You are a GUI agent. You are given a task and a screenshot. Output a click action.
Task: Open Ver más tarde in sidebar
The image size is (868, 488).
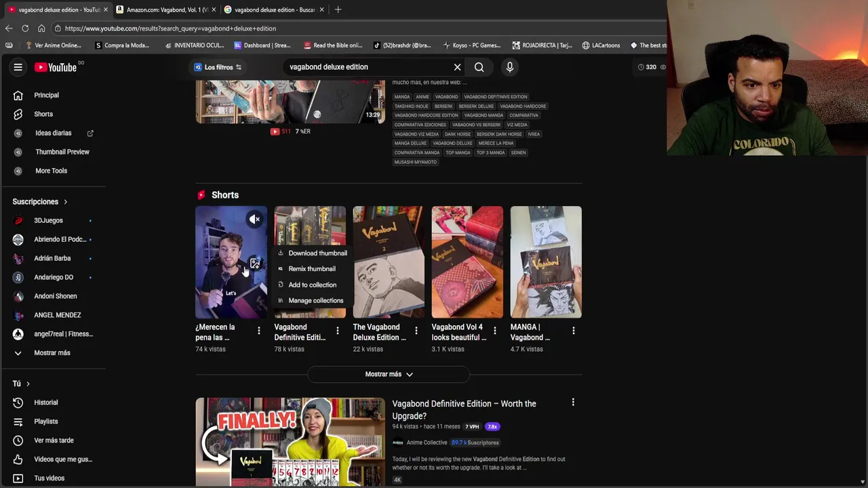pyautogui.click(x=53, y=441)
